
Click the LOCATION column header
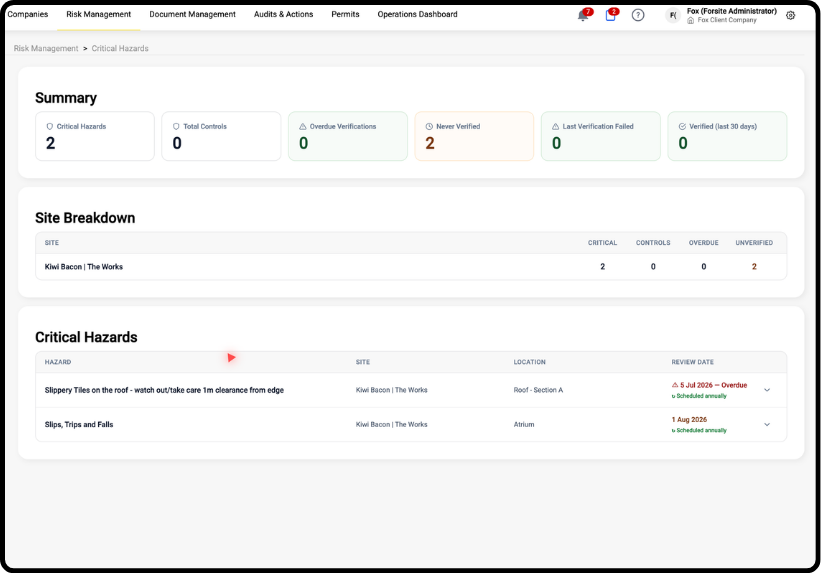point(529,362)
